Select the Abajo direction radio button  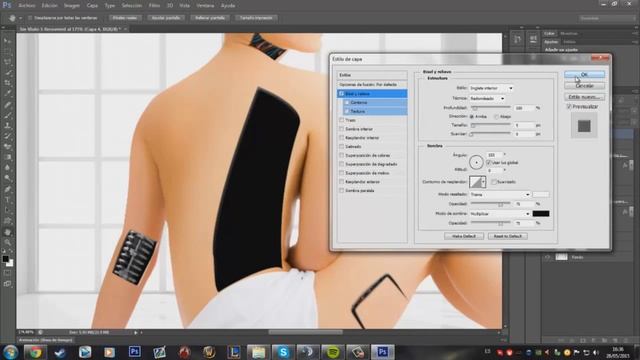[x=497, y=117]
